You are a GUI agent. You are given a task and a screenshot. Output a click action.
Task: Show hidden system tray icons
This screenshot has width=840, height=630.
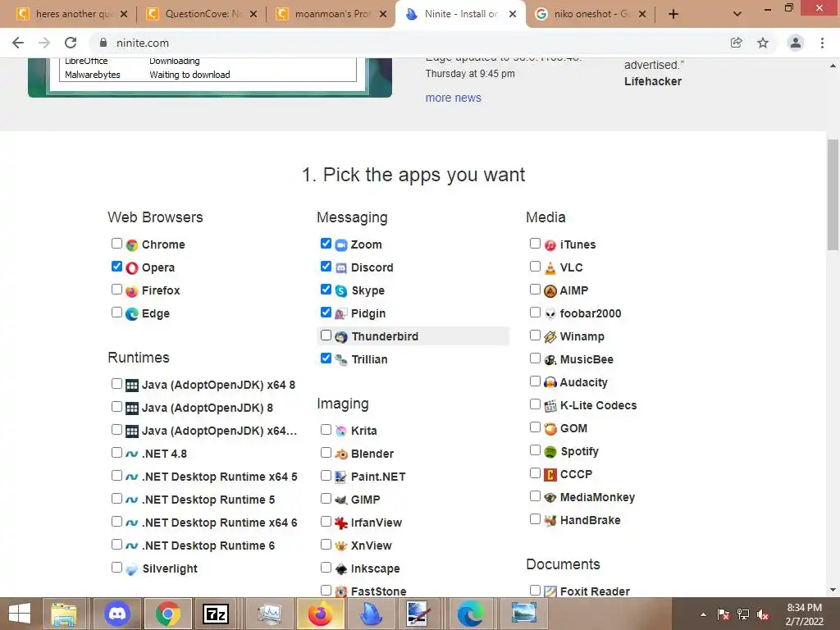[703, 614]
